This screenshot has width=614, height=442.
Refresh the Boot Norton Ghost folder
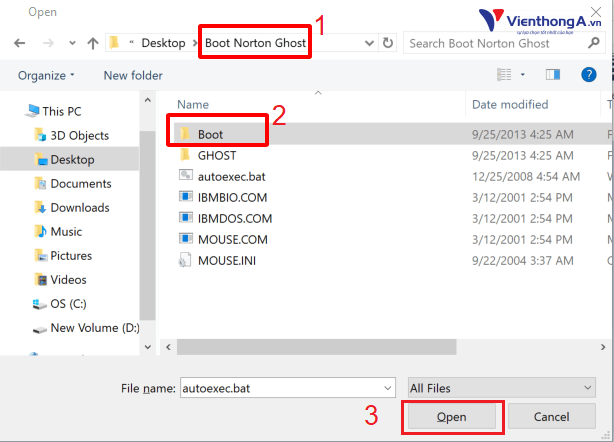(388, 43)
